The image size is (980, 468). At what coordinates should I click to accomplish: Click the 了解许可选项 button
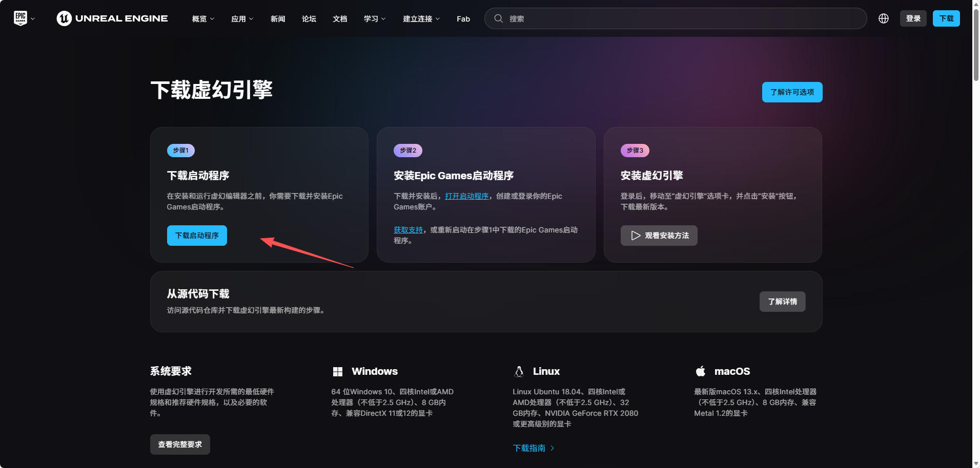pos(792,92)
